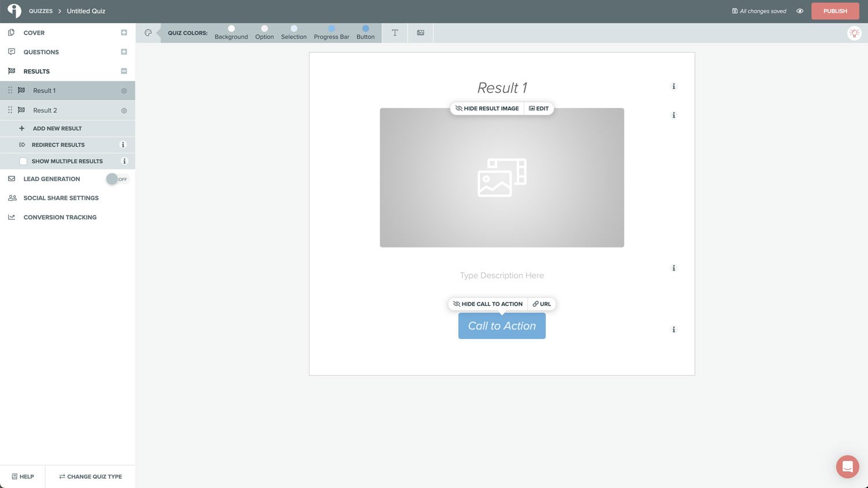Open Result 2 settings gear
This screenshot has height=488, width=868.
pos(124,111)
